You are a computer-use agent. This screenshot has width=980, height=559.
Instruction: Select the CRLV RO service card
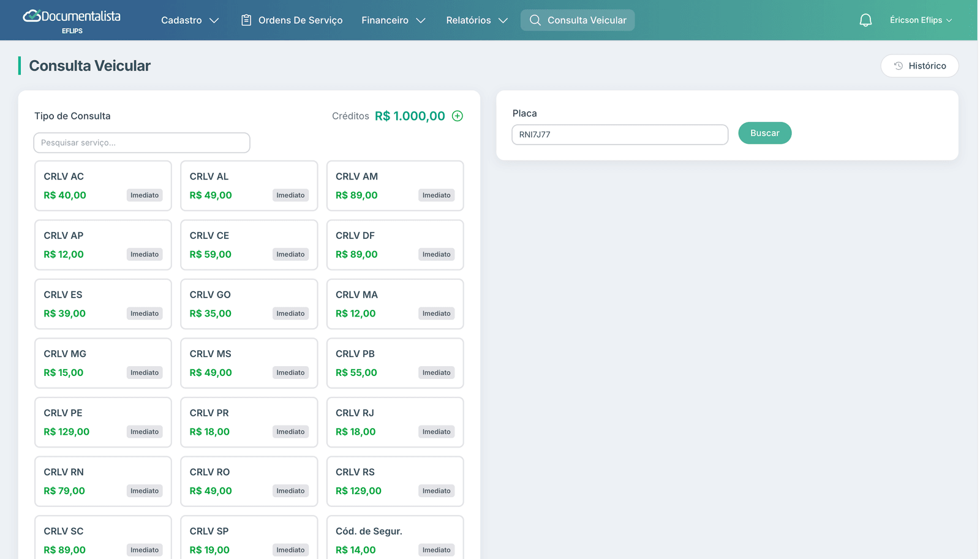[x=249, y=481]
